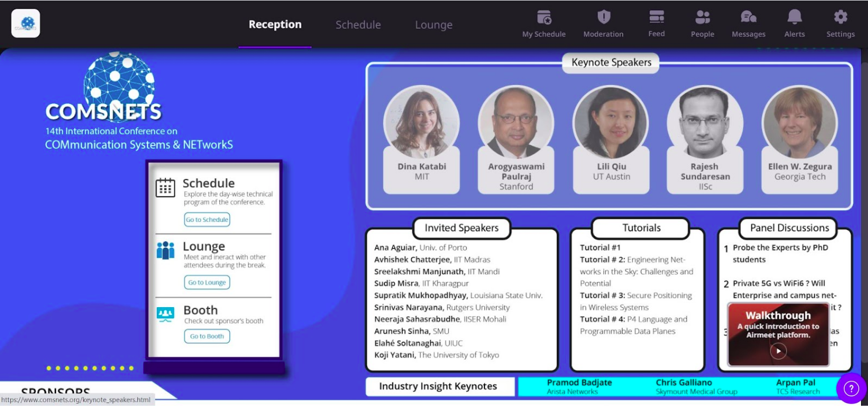Click invited speaker Sreelakshmi Manjunath
The height and width of the screenshot is (406, 868).
(x=437, y=271)
